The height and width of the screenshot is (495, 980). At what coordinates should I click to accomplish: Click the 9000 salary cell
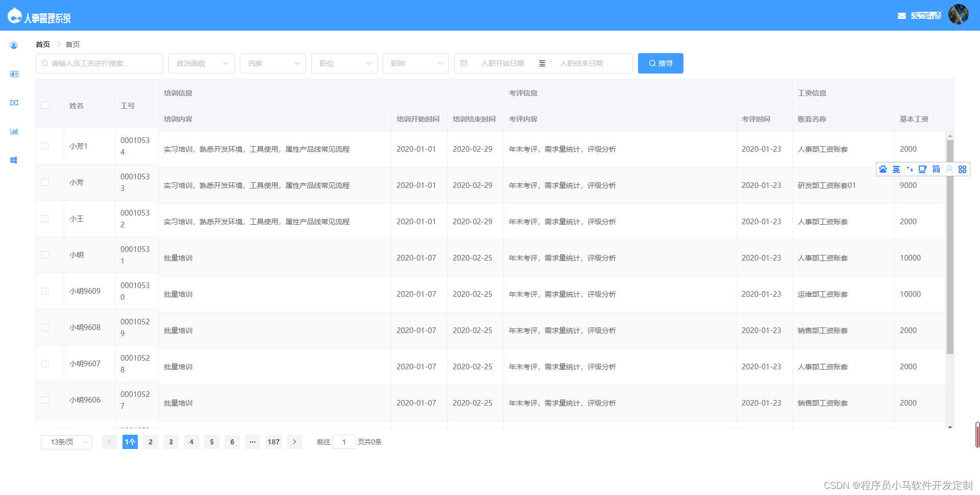pos(908,185)
